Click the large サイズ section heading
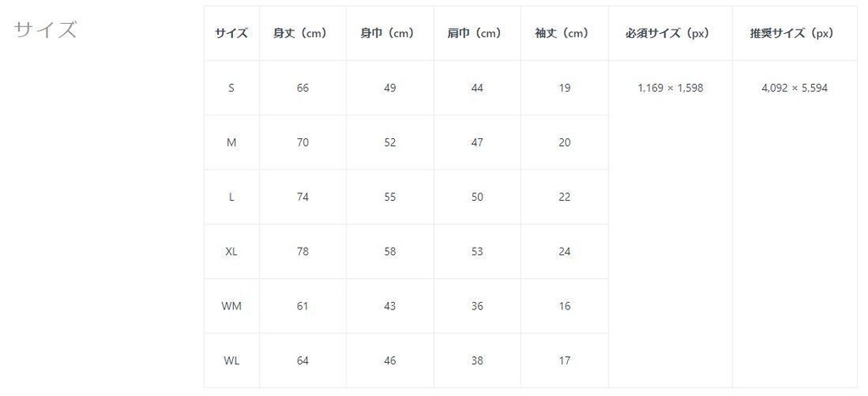Image resolution: width=868 pixels, height=396 pixels. (46, 30)
